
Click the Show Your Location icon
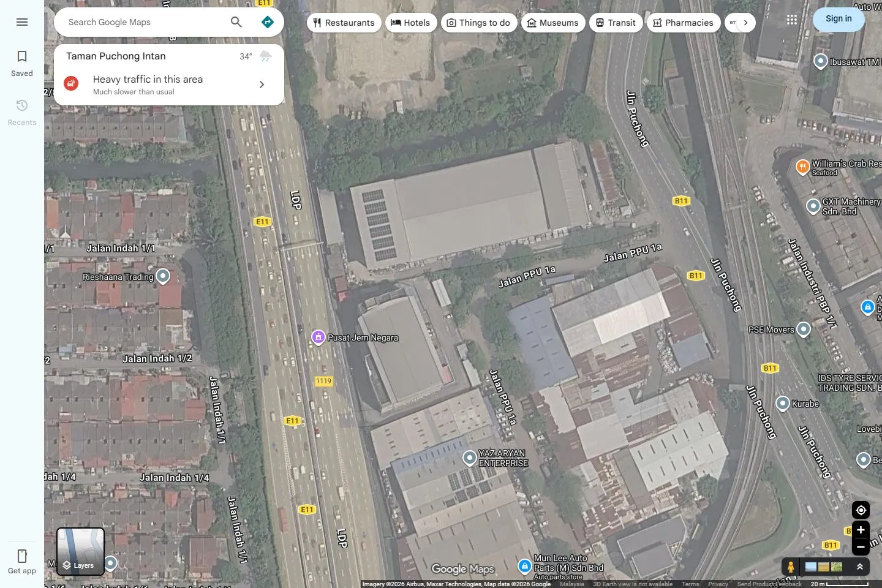tap(861, 510)
